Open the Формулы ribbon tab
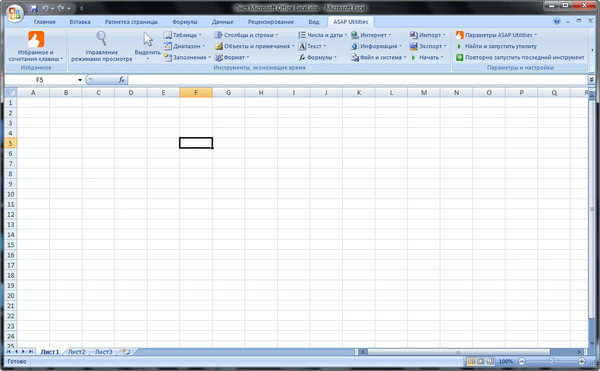Screen dimensions: 600x371 [x=184, y=22]
